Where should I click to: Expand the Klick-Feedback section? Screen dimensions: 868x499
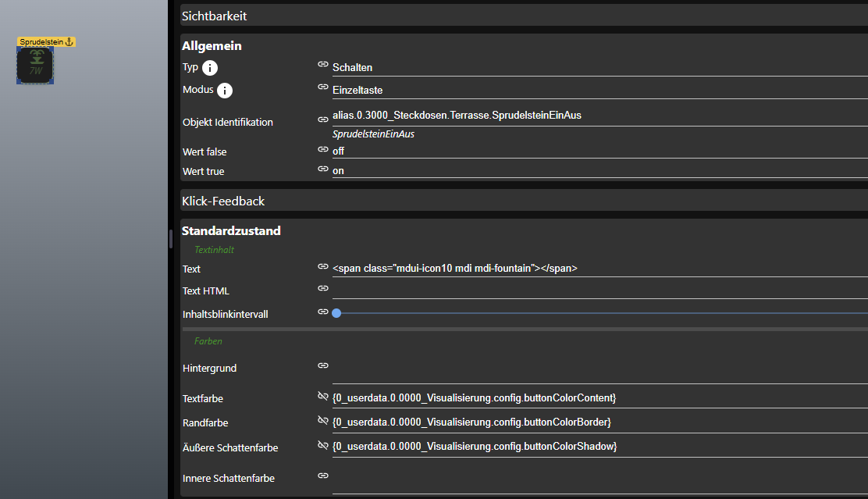coord(223,201)
